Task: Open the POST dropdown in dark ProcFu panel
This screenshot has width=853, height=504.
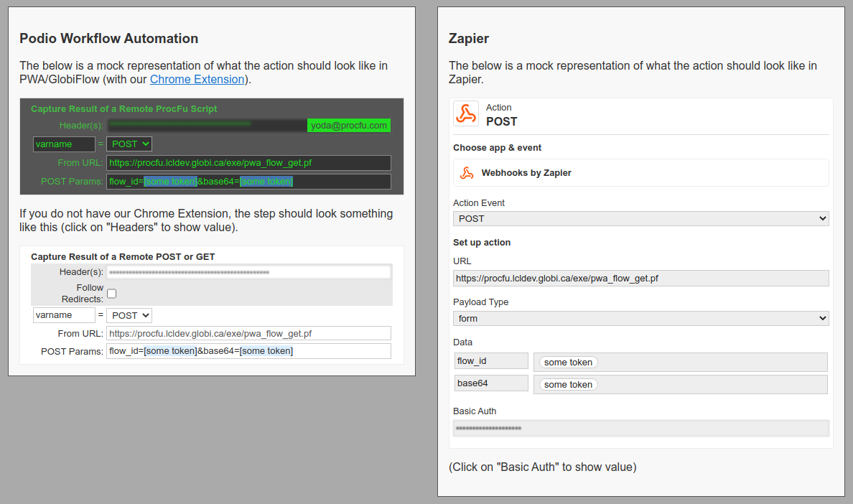Action: pos(129,144)
